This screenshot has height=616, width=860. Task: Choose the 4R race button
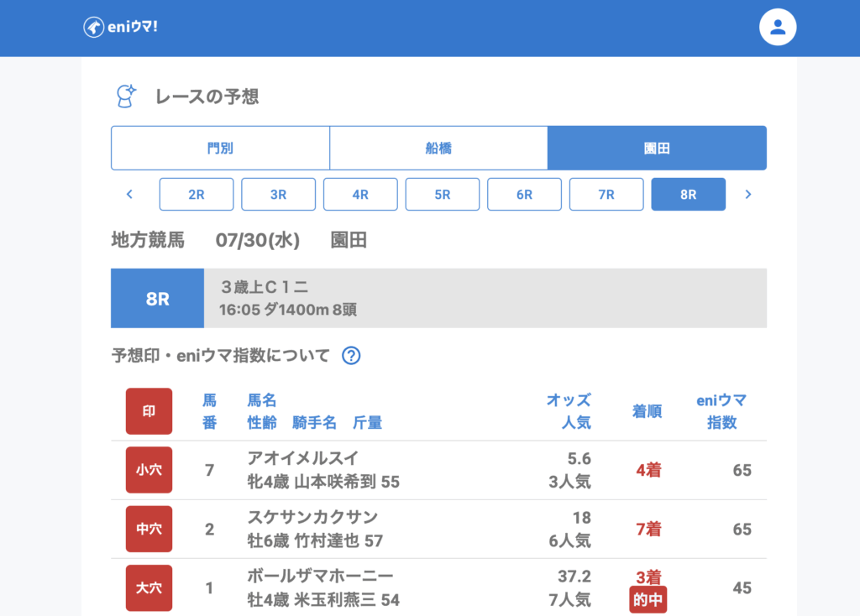(x=360, y=195)
